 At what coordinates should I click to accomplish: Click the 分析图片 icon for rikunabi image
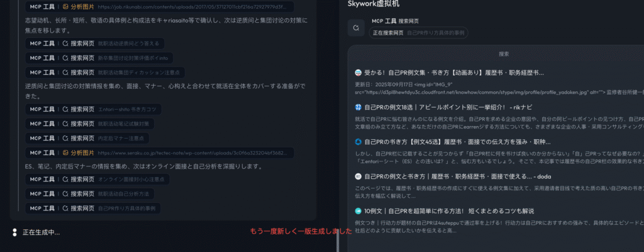[66, 8]
